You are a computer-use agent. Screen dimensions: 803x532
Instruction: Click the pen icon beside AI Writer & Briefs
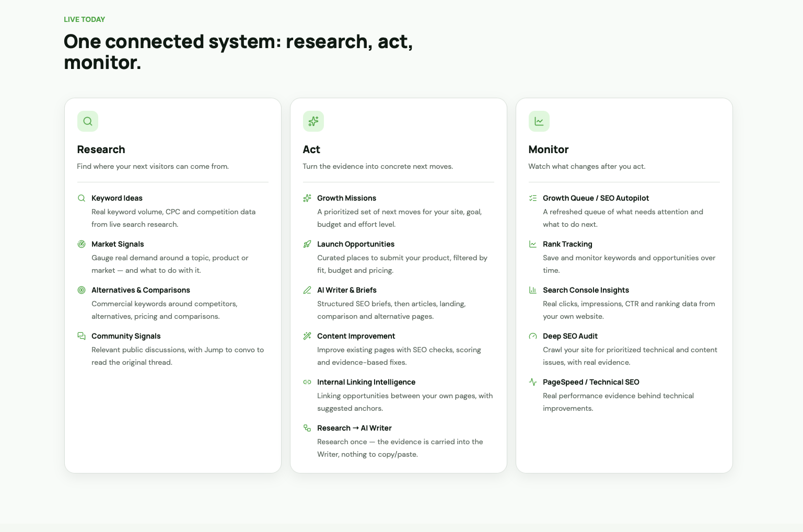307,290
